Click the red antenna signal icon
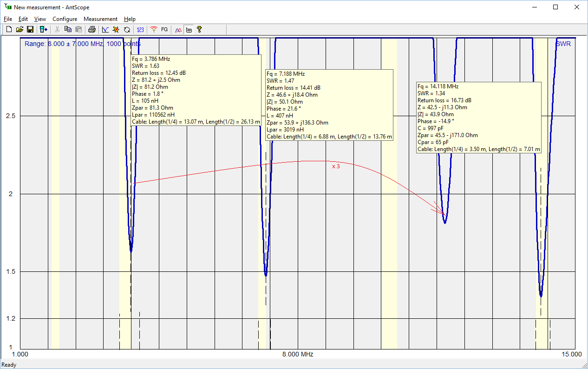 coord(154,30)
